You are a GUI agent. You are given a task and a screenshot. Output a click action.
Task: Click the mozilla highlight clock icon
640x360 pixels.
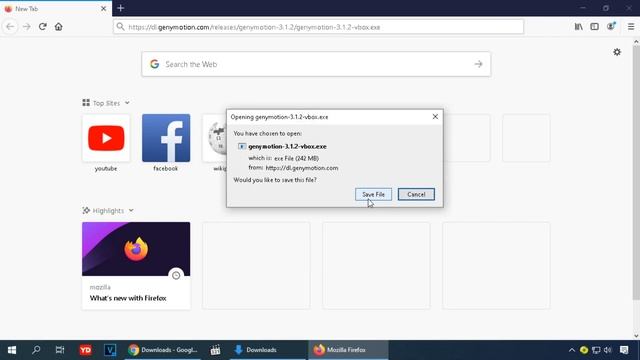coord(176,276)
